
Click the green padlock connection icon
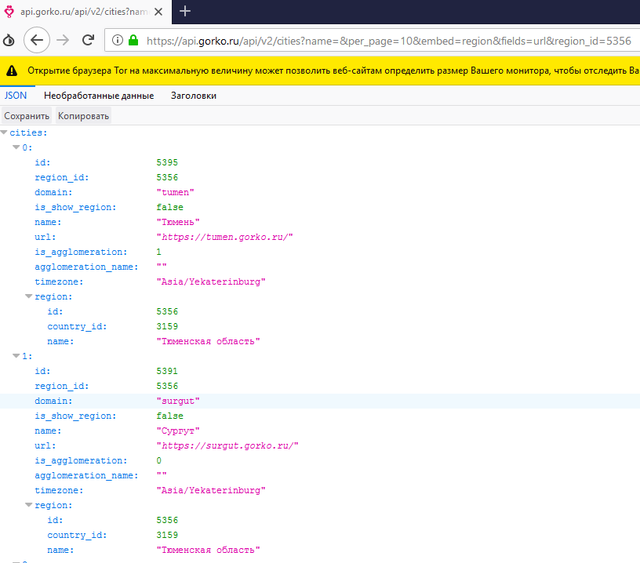tap(133, 40)
